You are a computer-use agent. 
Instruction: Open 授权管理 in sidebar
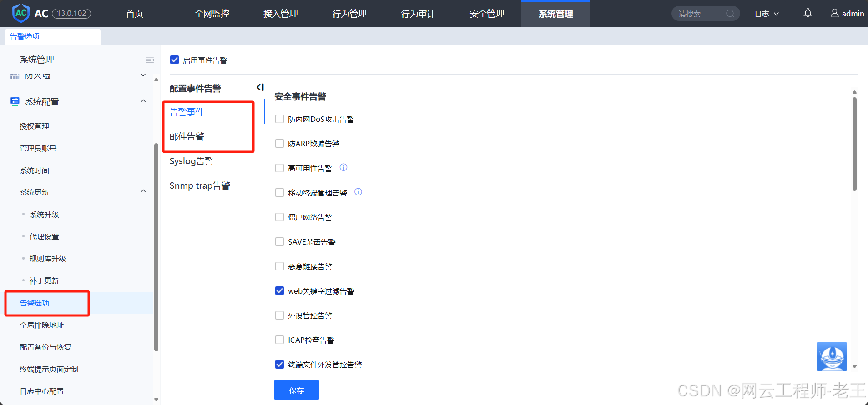35,126
